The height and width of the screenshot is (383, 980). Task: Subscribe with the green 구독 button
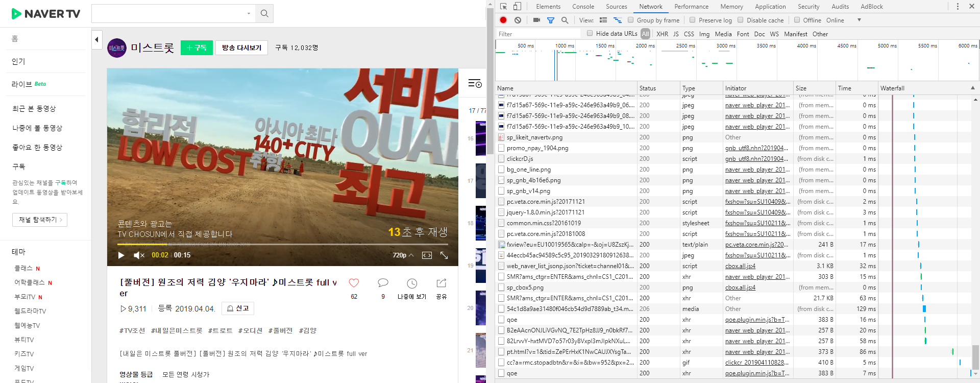pos(197,47)
